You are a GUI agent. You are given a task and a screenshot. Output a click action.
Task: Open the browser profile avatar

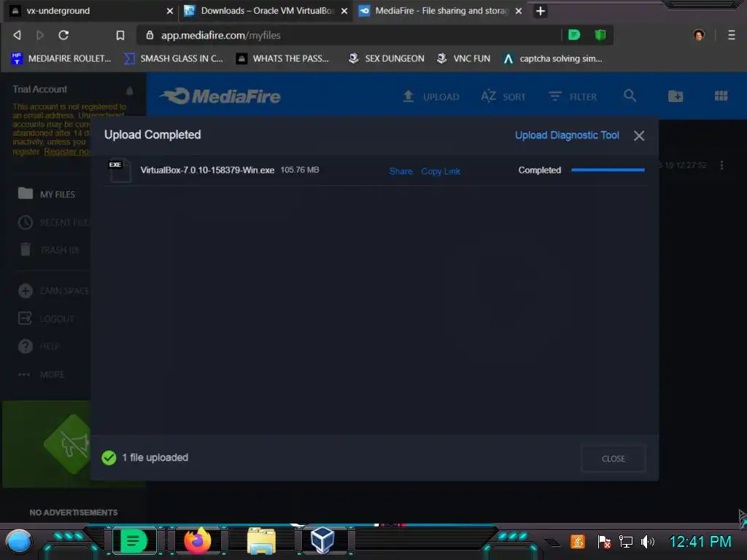point(699,35)
